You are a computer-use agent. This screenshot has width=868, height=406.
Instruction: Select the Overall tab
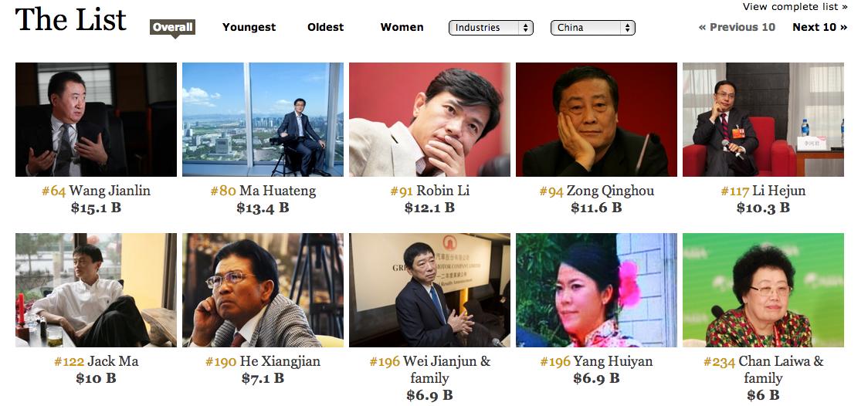pyautogui.click(x=173, y=27)
